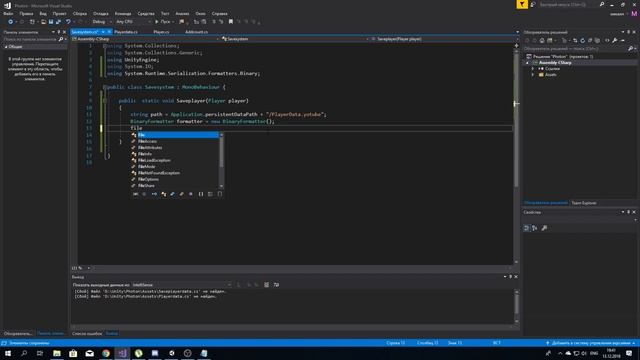Click Add to source control in the status bar
640x360 pixels.
coord(590,343)
